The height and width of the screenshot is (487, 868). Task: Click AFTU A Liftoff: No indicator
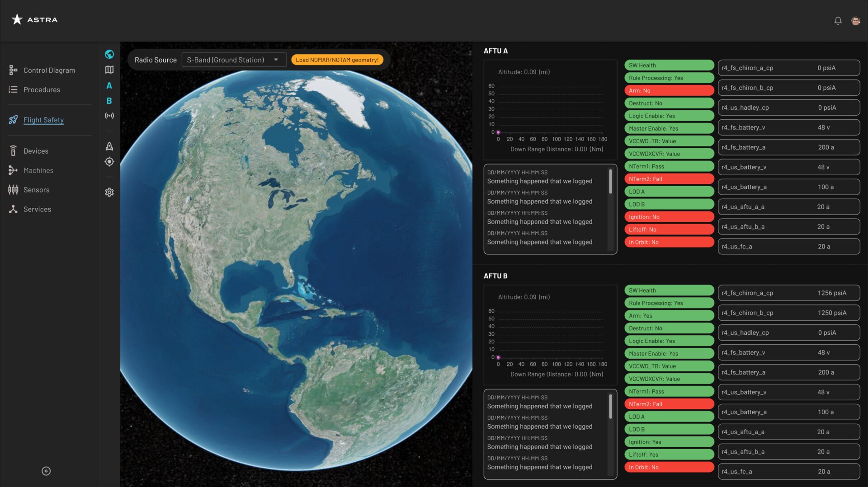pos(669,229)
